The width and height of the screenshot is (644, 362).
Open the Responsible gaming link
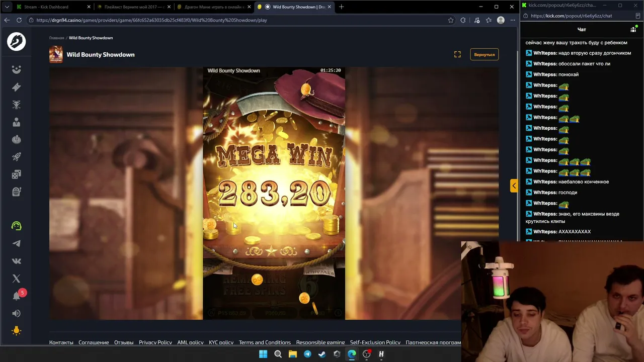pyautogui.click(x=320, y=342)
